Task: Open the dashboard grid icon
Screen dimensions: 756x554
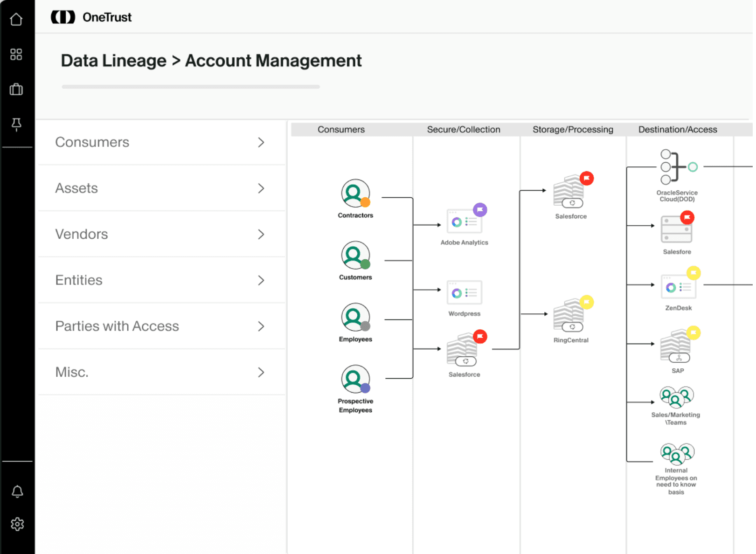Action: tap(16, 55)
